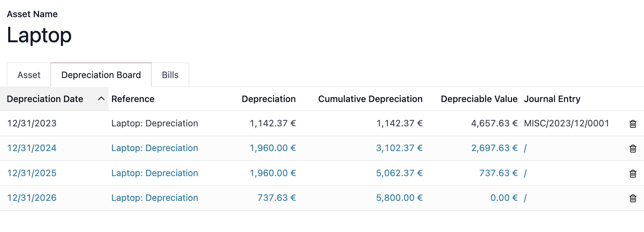Sort by Reference column header
Viewport: 644px width, 232px height.
(133, 99)
